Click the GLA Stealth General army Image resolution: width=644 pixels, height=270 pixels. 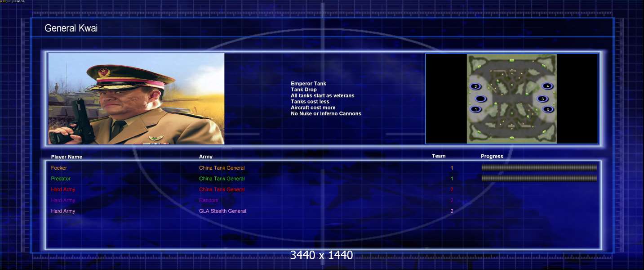(222, 211)
